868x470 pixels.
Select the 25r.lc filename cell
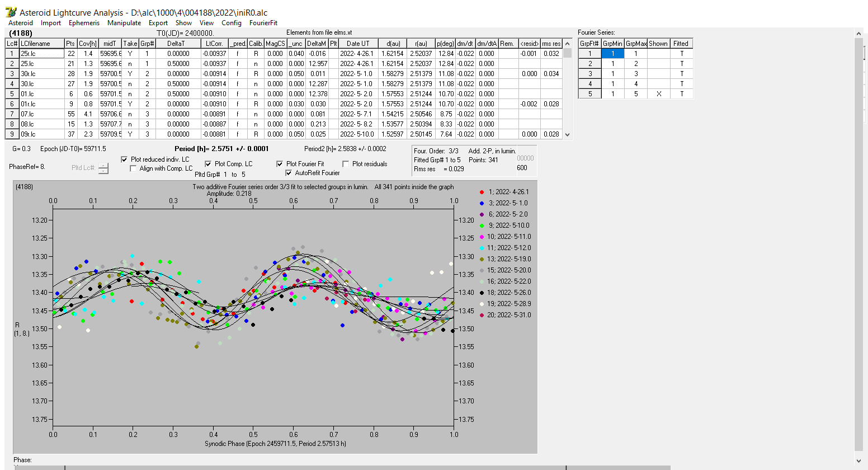click(42, 54)
